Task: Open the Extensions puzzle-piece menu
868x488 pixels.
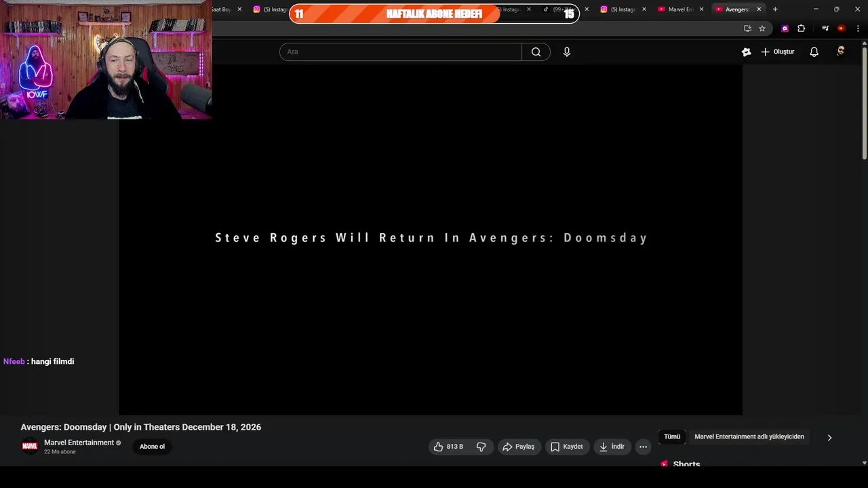Action: pos(801,28)
